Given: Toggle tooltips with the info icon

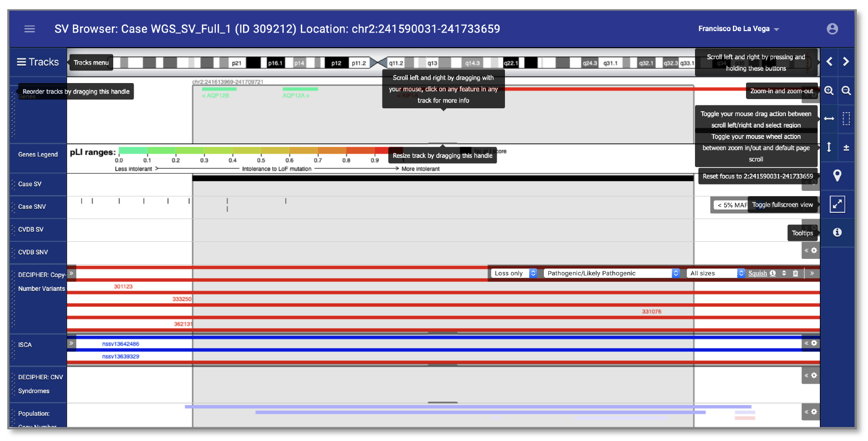Looking at the screenshot, I should point(837,232).
